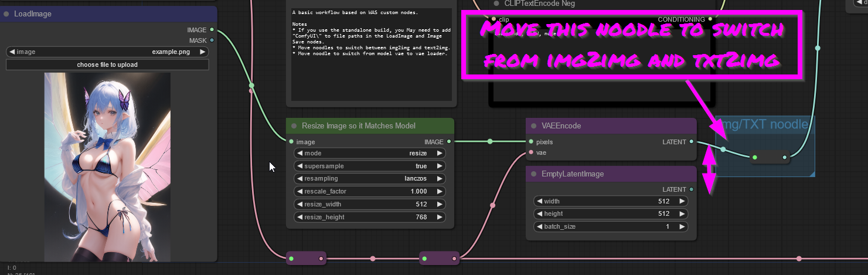Click right arrow on the mode widget
868x275 pixels.
439,153
